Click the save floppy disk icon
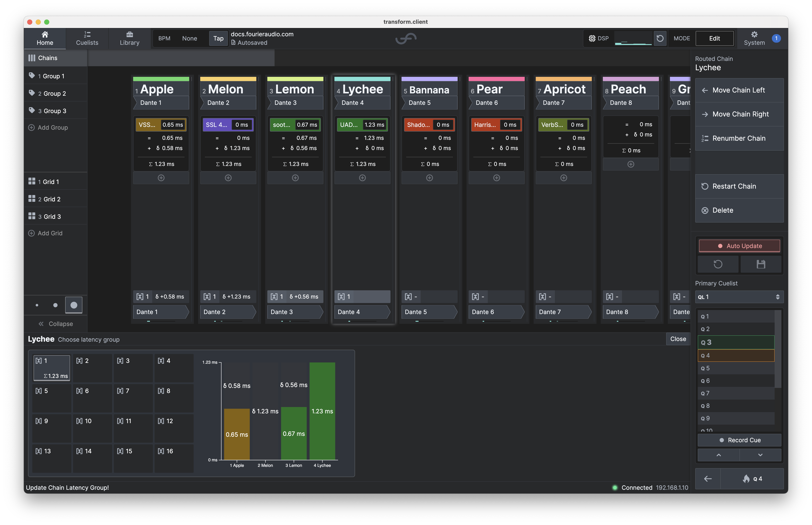Viewport: 812px width, 525px height. click(760, 264)
